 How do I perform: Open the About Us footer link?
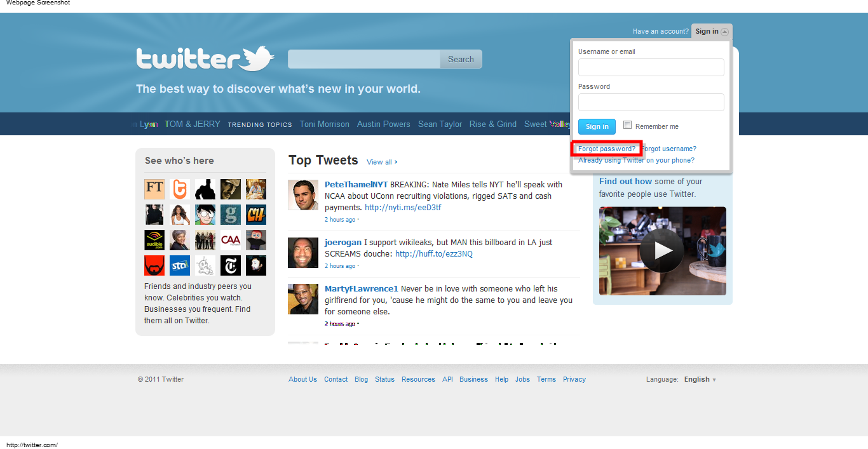(302, 379)
